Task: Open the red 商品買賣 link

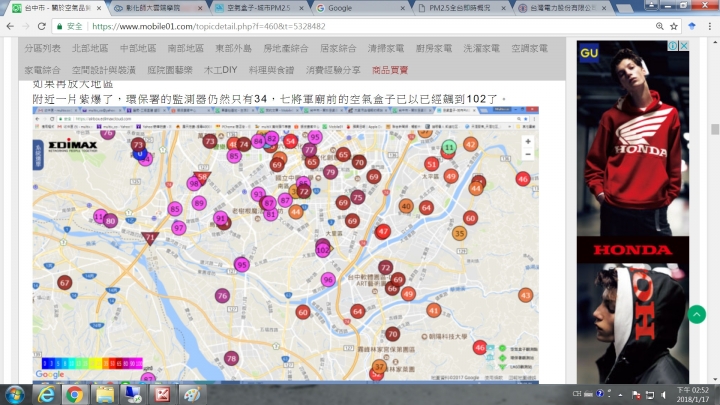Action: [x=390, y=70]
